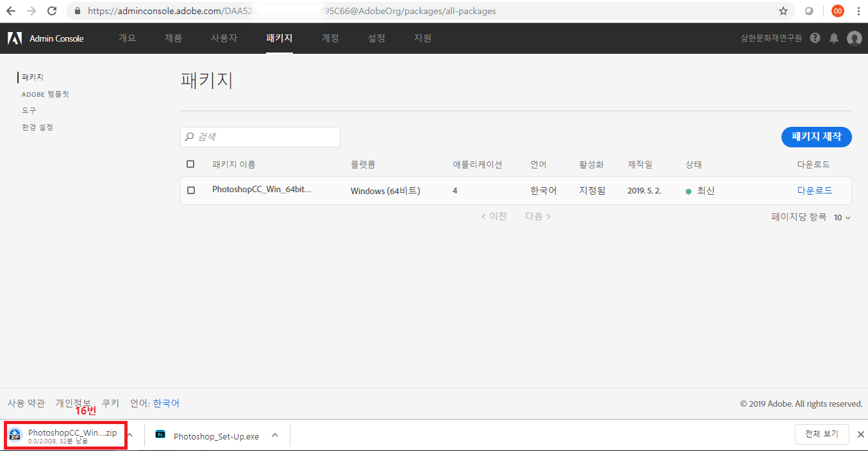Click the Windows (64비트) platform cell
Screen dimensions: 868x451
point(385,191)
